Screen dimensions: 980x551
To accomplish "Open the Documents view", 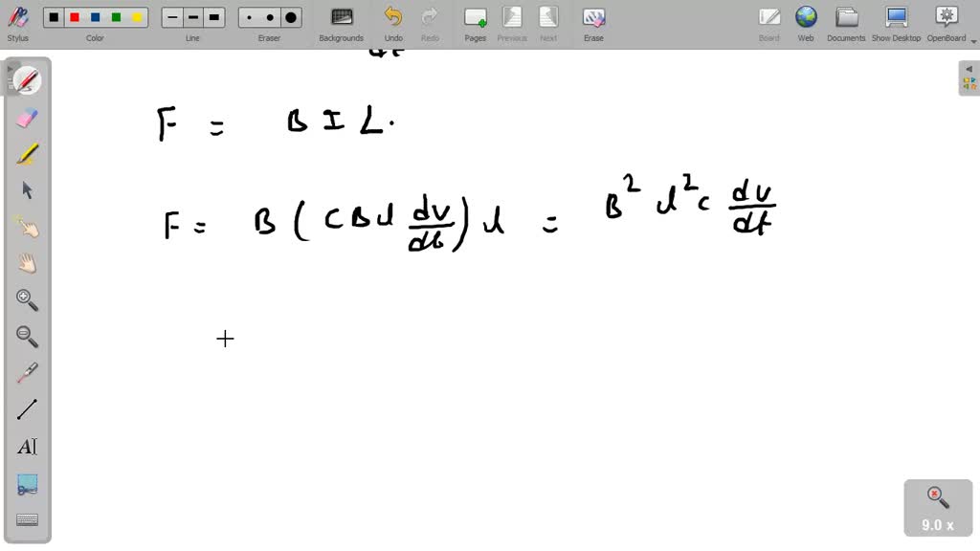I will [x=846, y=21].
